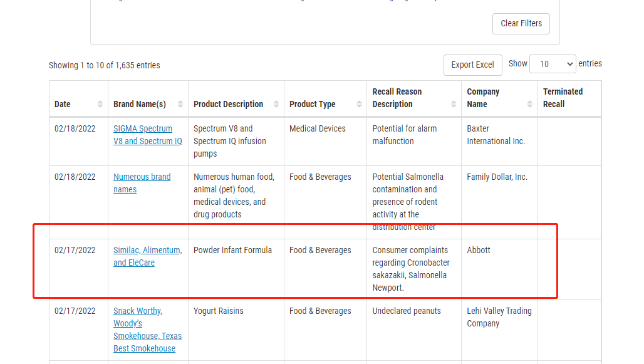644x364 pixels.
Task: Sort by Brand Name(s) column arrows
Action: pyautogui.click(x=180, y=105)
